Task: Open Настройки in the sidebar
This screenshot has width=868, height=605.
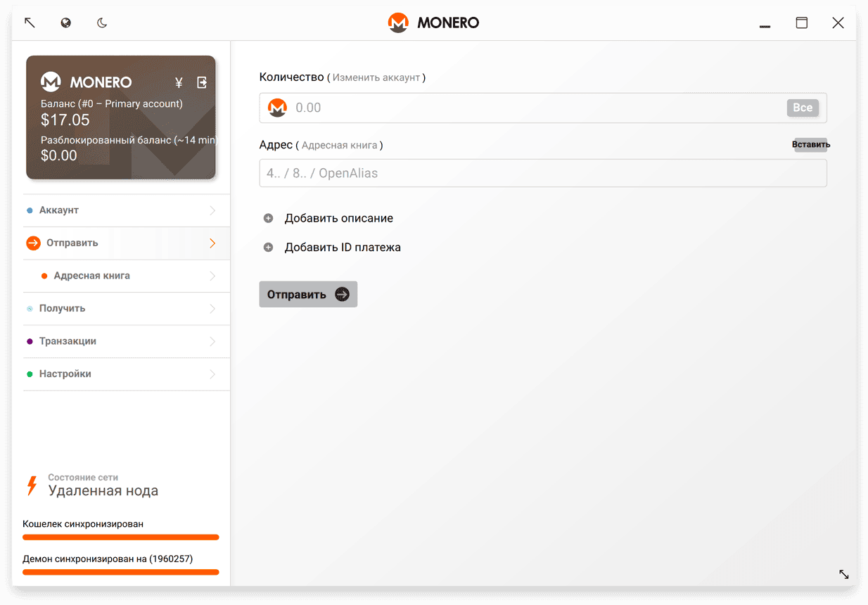Action: point(126,374)
